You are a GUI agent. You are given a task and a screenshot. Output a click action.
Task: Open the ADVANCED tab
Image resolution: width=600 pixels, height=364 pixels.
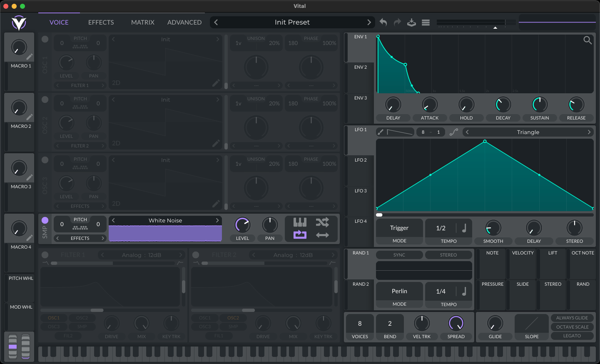point(184,22)
